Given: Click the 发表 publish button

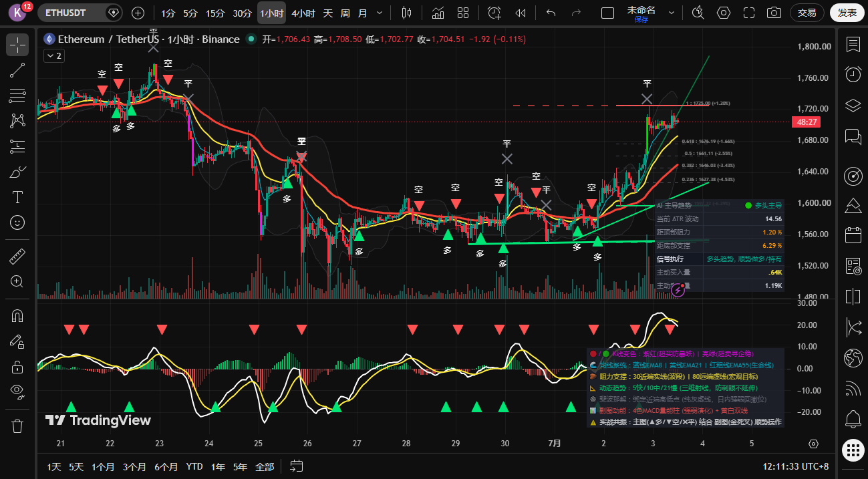Looking at the screenshot, I should pos(847,13).
